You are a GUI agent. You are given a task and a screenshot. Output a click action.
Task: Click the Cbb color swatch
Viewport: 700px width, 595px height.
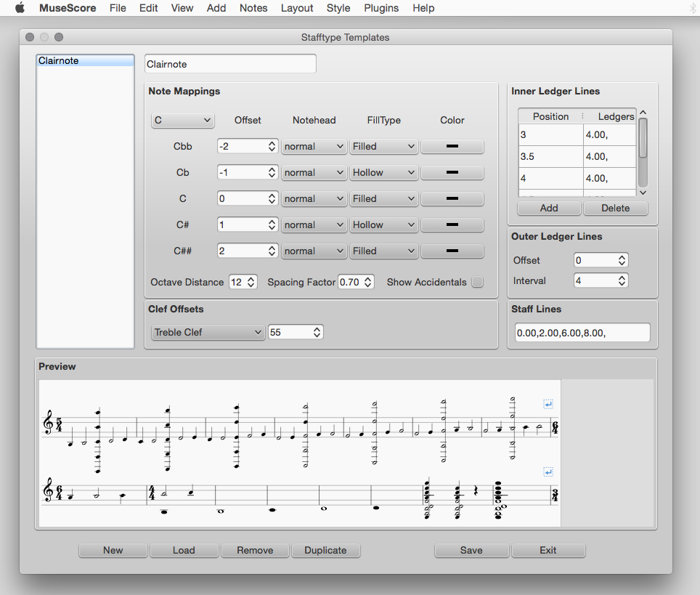[x=452, y=146]
